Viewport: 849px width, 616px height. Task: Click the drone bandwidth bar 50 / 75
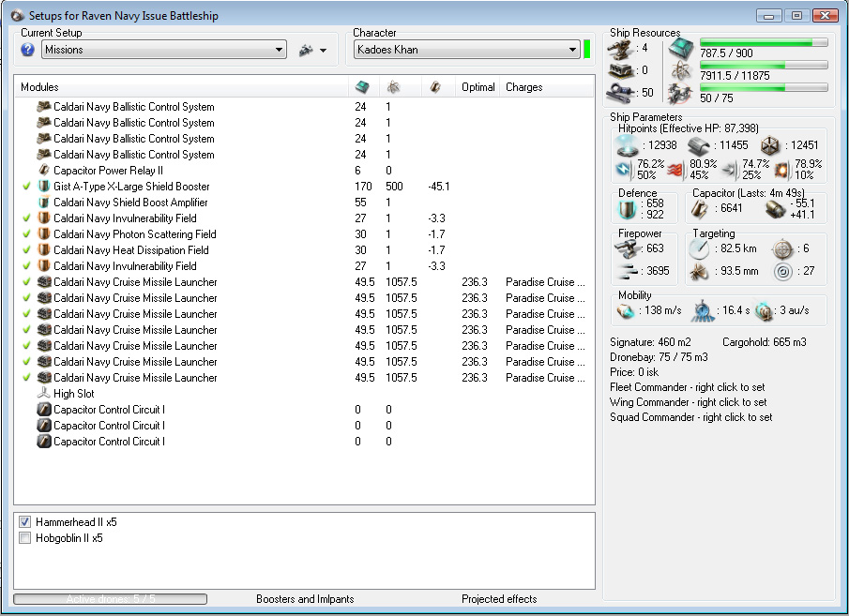[764, 88]
